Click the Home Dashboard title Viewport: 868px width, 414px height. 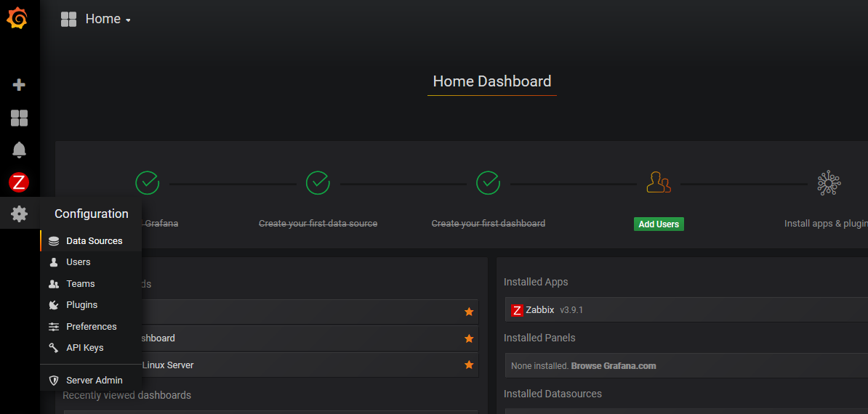(491, 81)
